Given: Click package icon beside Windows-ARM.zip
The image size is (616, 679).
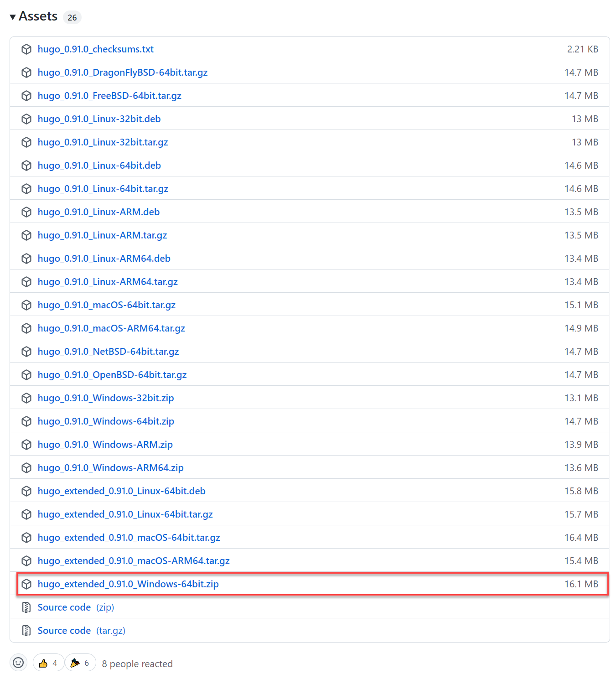Looking at the screenshot, I should tap(26, 444).
